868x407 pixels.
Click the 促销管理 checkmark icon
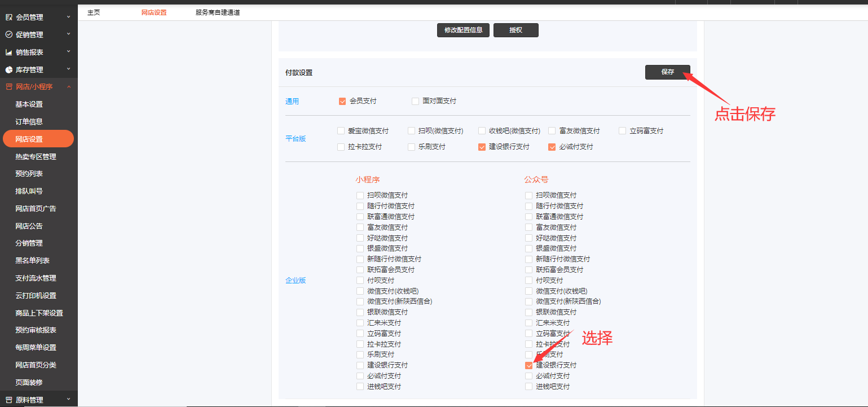[x=8, y=35]
